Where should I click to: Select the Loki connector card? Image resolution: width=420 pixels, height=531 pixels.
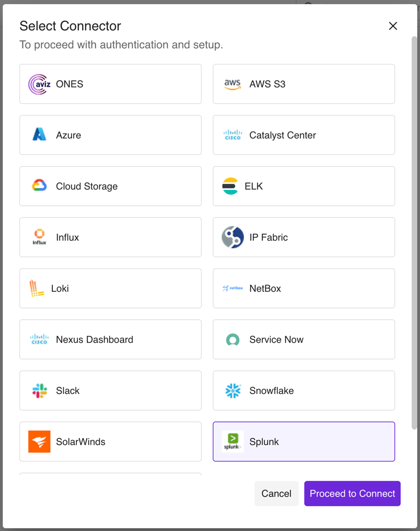pos(110,288)
